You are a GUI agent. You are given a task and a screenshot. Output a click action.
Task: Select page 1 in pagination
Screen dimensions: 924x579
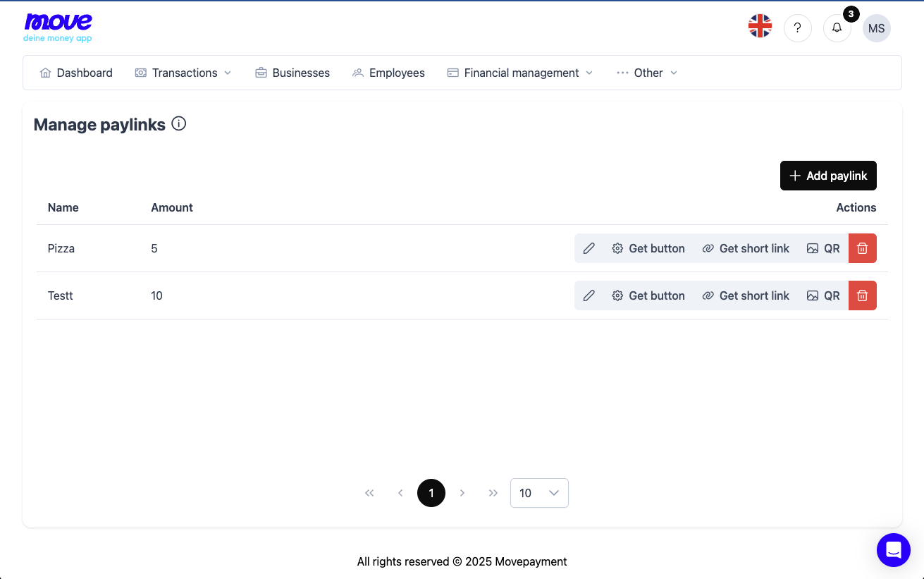click(431, 493)
